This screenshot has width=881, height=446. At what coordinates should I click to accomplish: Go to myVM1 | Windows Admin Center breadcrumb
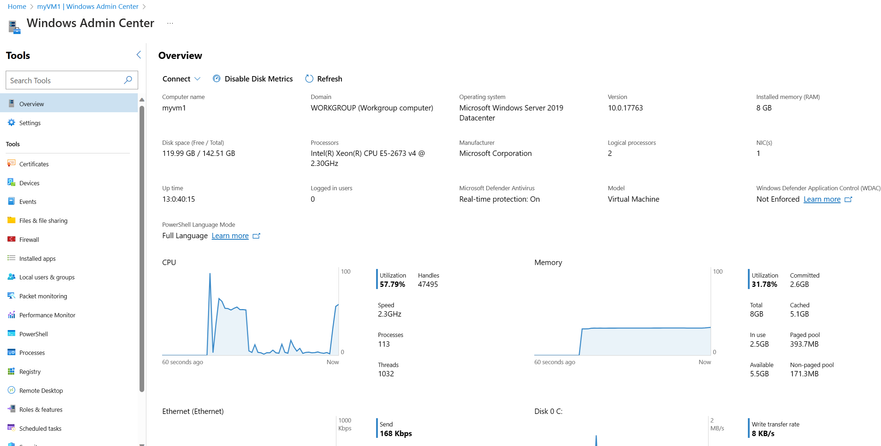pos(88,6)
